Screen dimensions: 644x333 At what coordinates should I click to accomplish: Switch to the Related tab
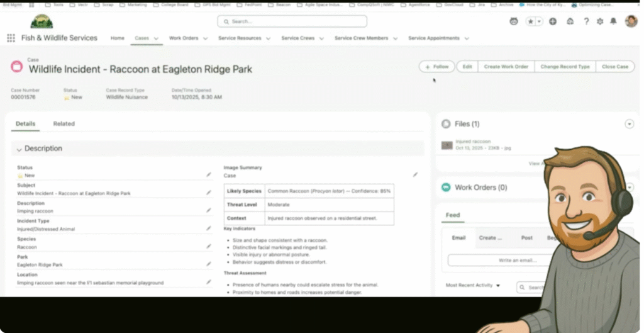(x=64, y=124)
